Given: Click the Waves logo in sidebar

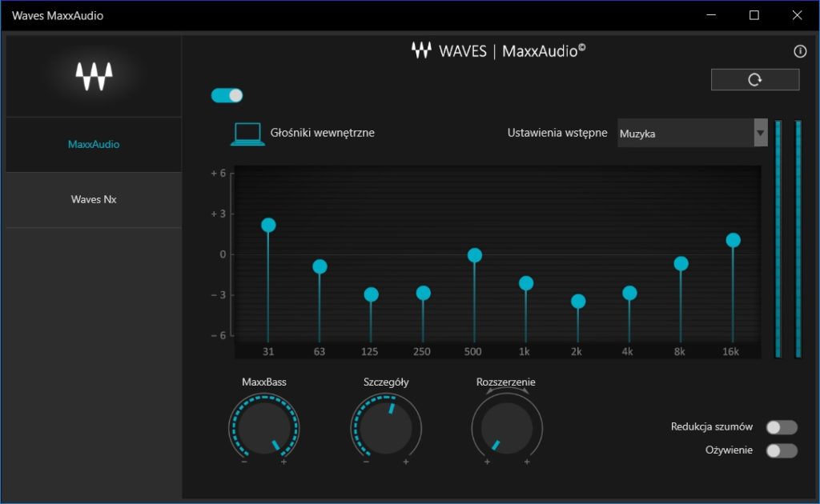Looking at the screenshot, I should (x=94, y=76).
